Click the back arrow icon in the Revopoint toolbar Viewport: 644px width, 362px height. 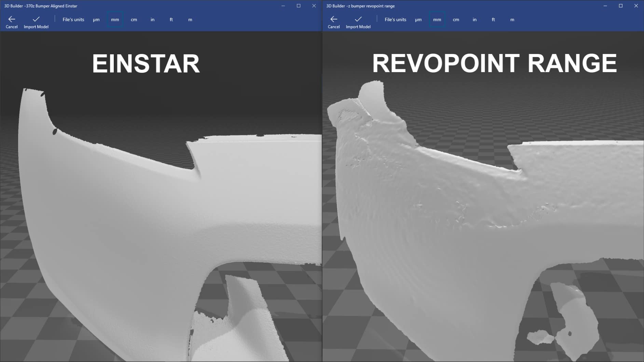pyautogui.click(x=333, y=19)
